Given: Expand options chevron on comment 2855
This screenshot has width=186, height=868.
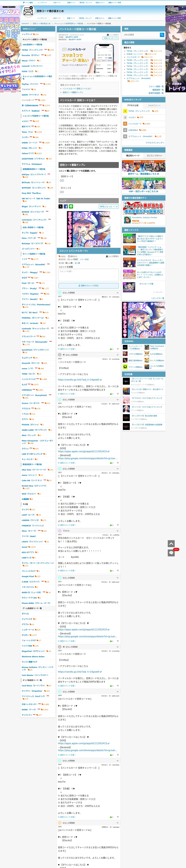Looking at the screenshot, I should pos(117,400).
